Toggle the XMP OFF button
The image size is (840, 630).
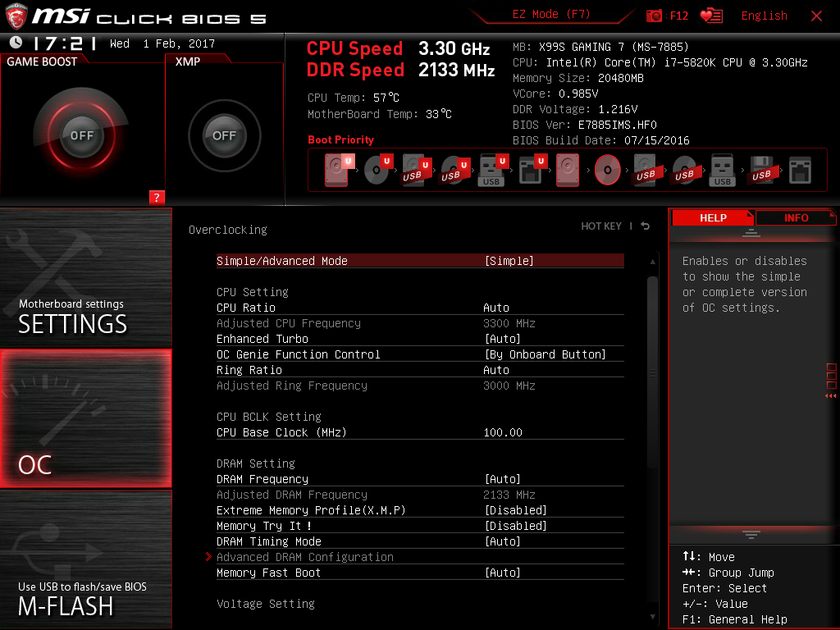(224, 135)
